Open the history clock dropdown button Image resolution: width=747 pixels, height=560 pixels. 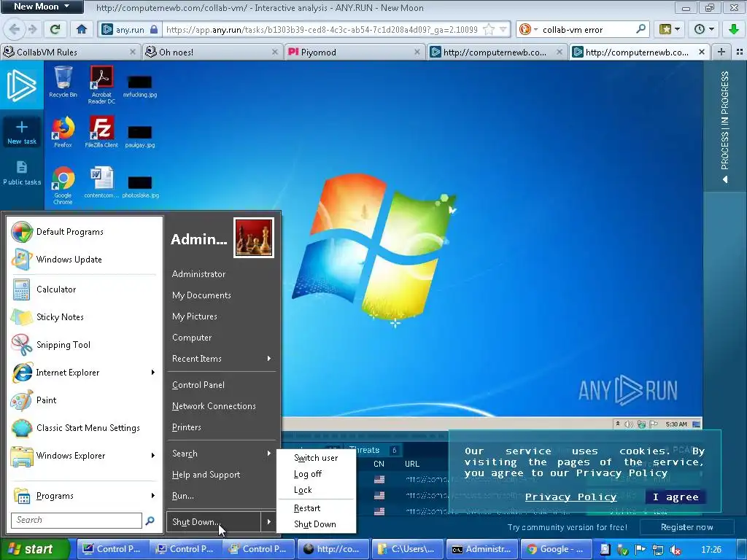704,29
